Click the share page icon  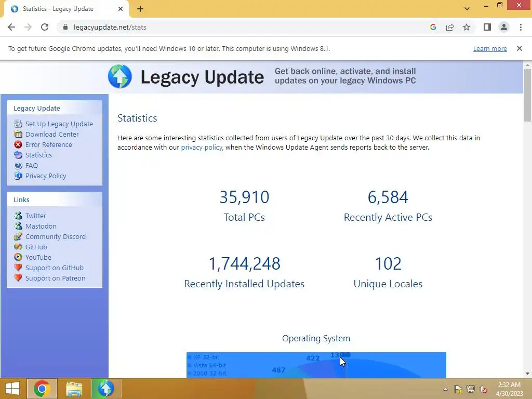tap(450, 27)
